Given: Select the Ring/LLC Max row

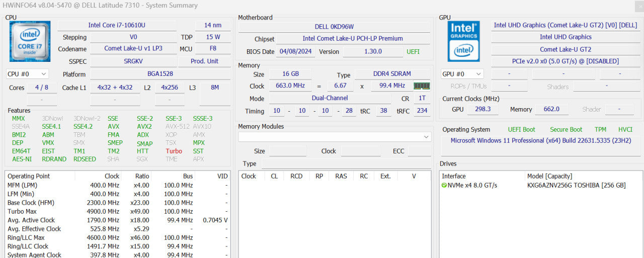Looking at the screenshot, I should 117,237.
